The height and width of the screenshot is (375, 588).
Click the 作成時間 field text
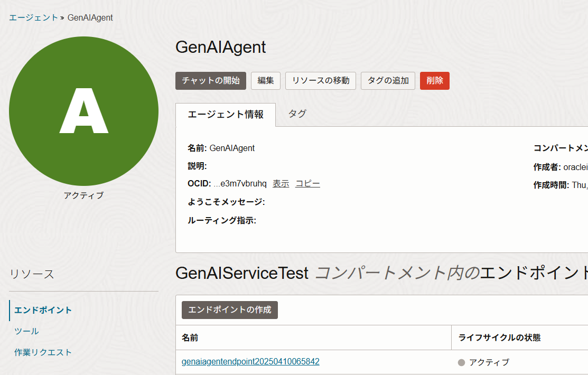pyautogui.click(x=560, y=185)
